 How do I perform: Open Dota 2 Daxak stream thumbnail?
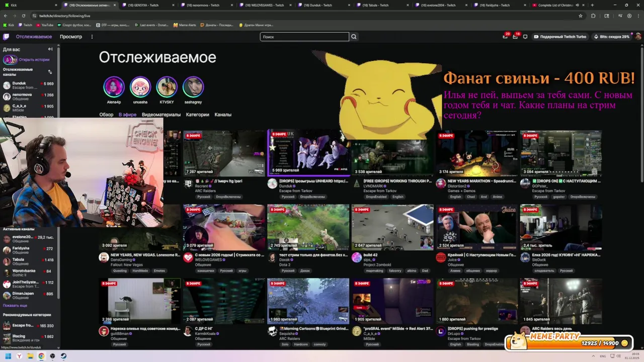(308, 227)
